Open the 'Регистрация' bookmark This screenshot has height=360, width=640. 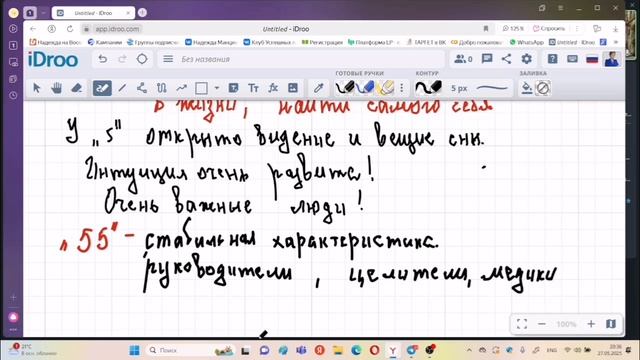coord(322,42)
